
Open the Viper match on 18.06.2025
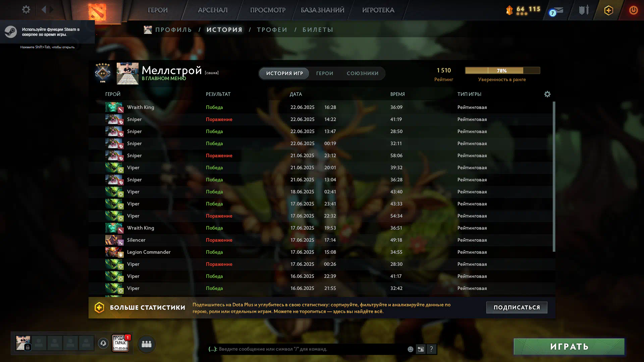[320, 192]
